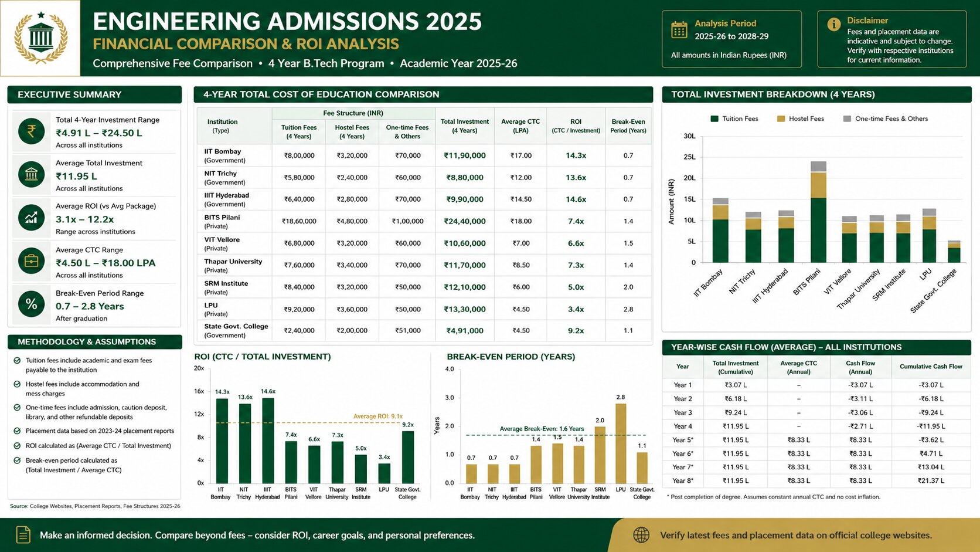The width and height of the screenshot is (980, 552).
Task: Click the Average CTC (LPA) column header
Action: click(520, 126)
